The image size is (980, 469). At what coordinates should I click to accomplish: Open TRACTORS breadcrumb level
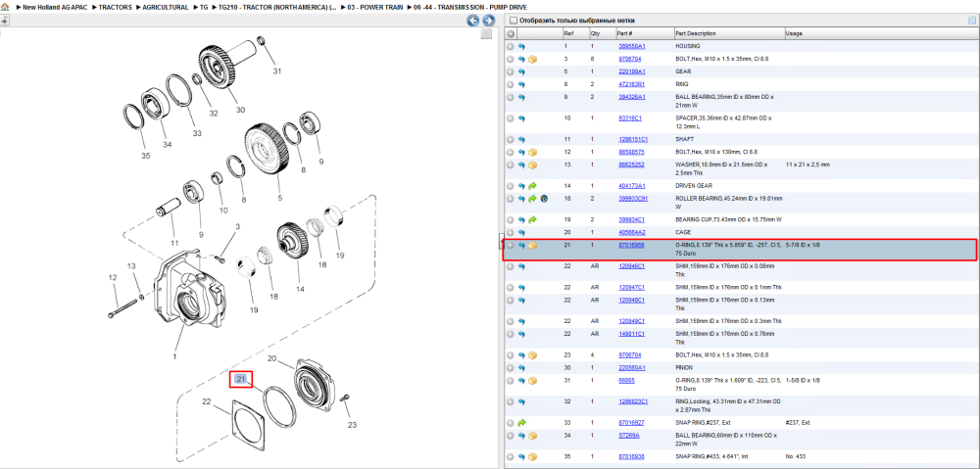click(x=115, y=7)
